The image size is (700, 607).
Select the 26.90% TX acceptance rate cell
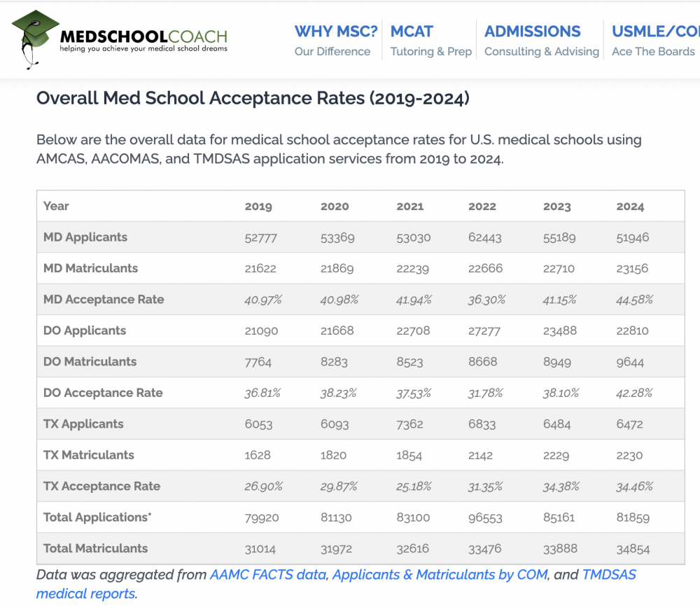[x=263, y=486]
